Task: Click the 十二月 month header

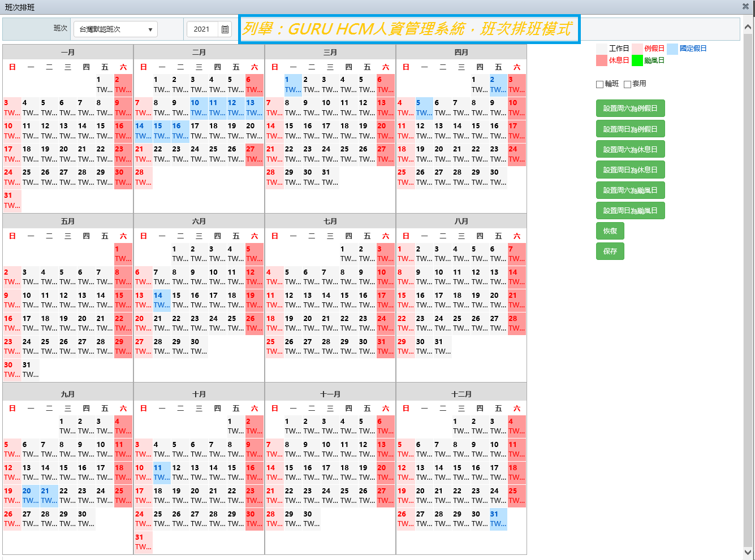Action: tap(461, 394)
